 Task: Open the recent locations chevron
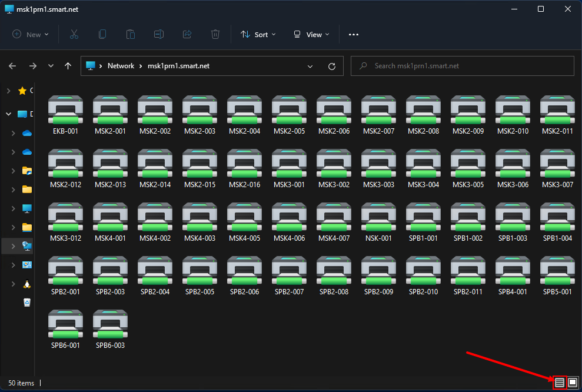click(51, 67)
